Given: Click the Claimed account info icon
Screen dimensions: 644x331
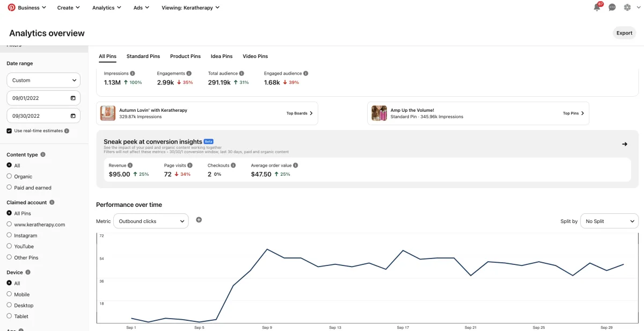Looking at the screenshot, I should tap(52, 203).
